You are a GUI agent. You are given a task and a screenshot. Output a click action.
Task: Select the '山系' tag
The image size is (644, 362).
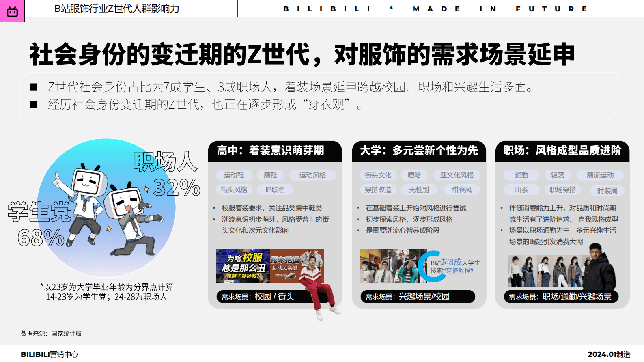point(521,190)
